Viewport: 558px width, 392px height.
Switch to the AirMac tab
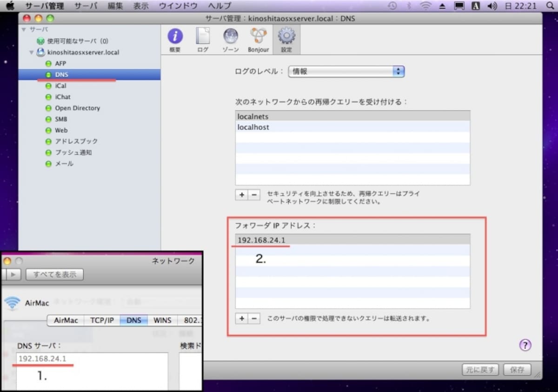66,320
